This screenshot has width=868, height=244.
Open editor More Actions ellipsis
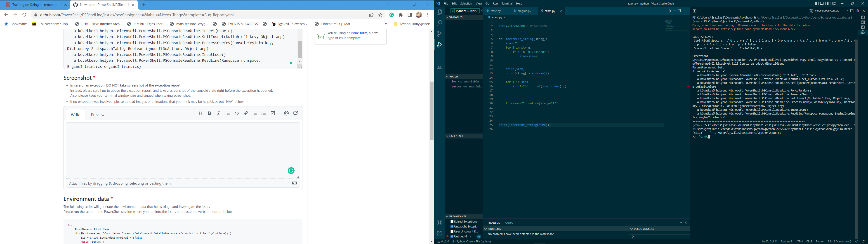(685, 11)
